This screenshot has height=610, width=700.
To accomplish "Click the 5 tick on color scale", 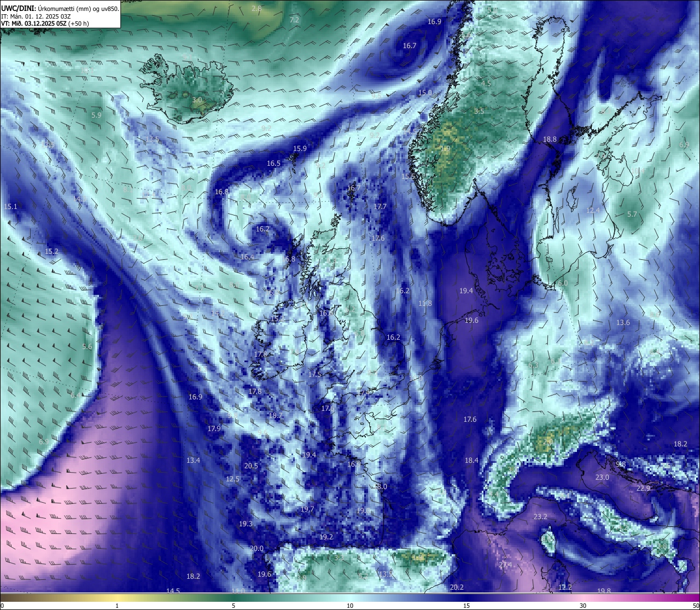I will 234,606.
